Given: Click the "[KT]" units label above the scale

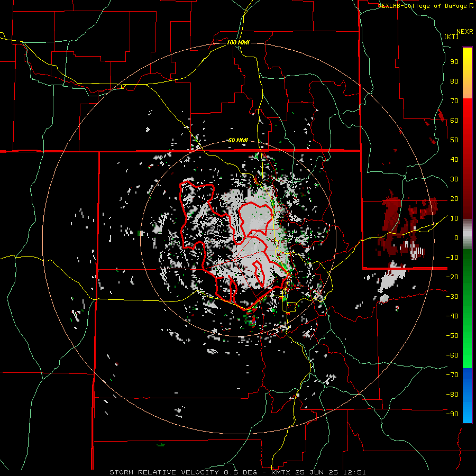Looking at the screenshot, I should pyautogui.click(x=452, y=36).
